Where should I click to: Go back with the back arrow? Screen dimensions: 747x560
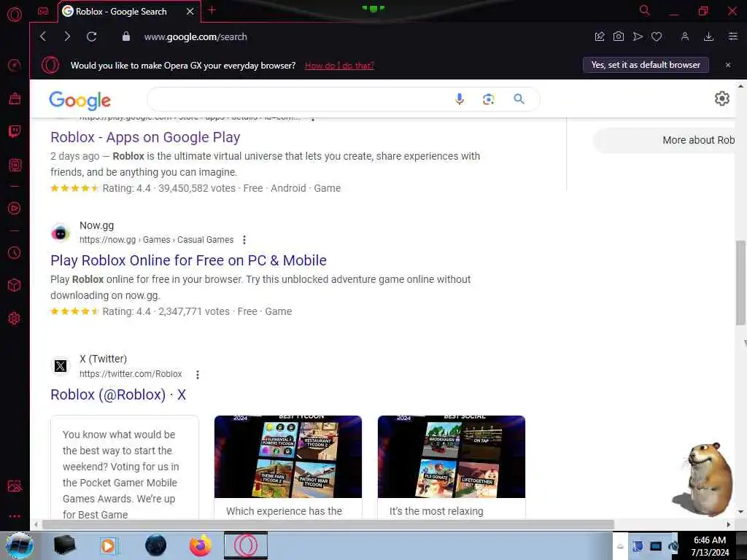tap(43, 36)
